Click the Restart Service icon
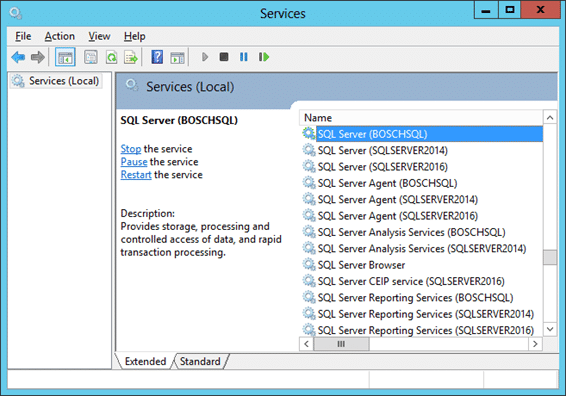 tap(264, 57)
